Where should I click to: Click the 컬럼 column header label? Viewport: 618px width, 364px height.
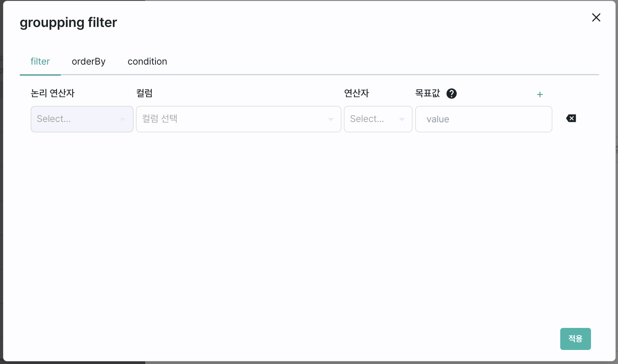point(144,93)
